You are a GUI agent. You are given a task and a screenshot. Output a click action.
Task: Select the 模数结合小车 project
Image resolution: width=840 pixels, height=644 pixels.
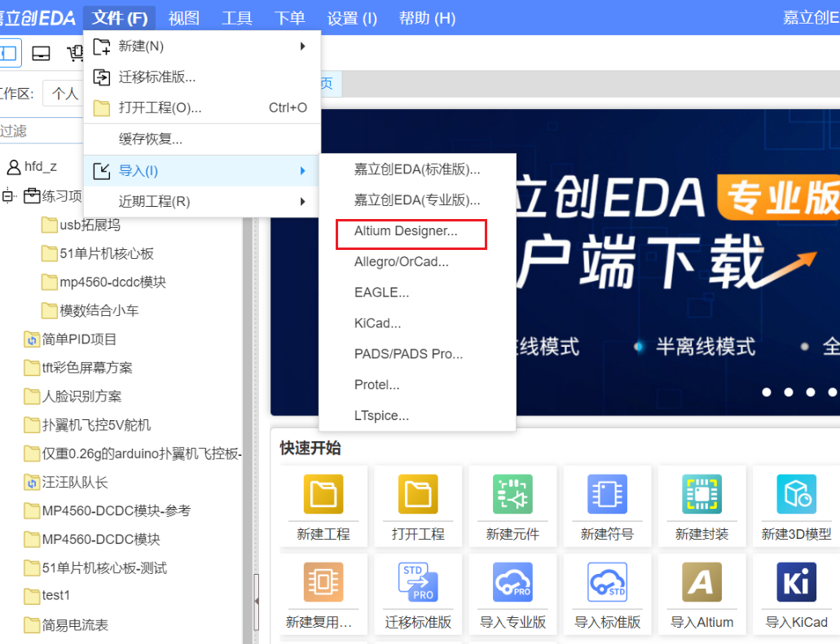99,310
